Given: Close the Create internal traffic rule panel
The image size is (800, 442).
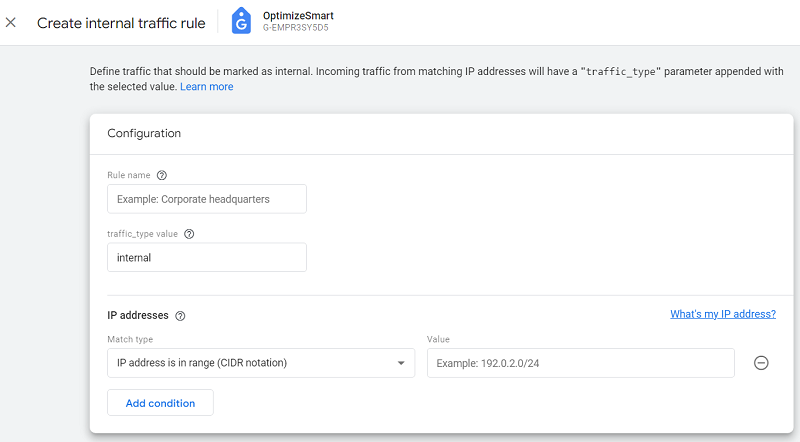Looking at the screenshot, I should (11, 22).
